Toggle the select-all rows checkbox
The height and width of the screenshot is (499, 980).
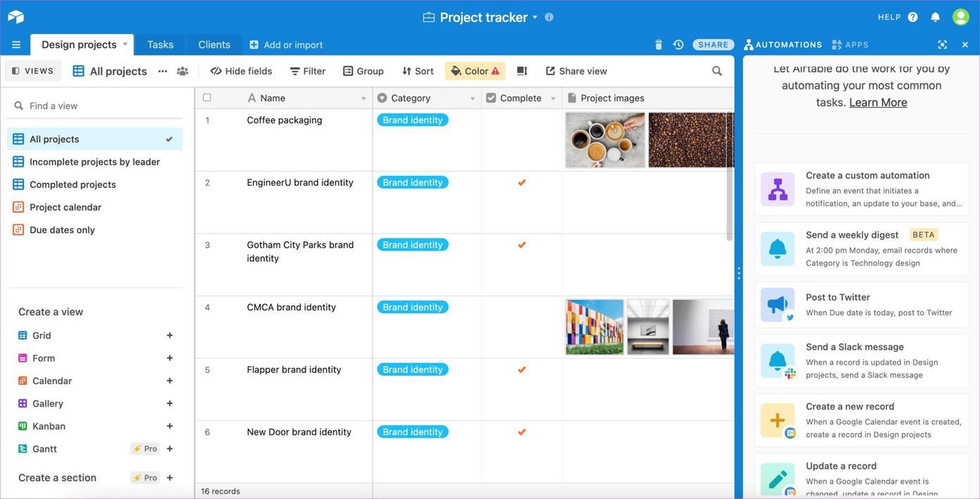click(207, 98)
